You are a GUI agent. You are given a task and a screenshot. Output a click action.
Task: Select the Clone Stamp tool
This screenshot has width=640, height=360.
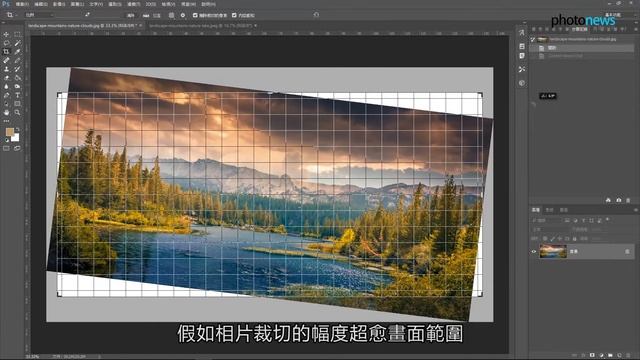click(6, 69)
